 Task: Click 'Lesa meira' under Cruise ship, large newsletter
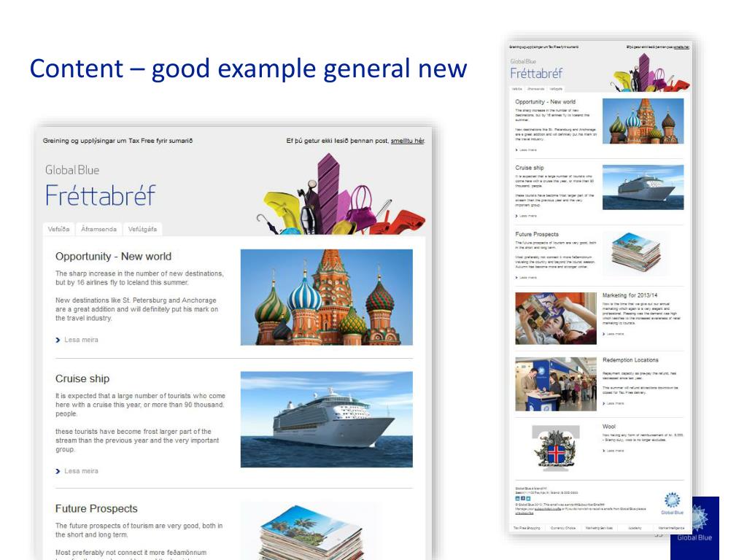[x=81, y=471]
